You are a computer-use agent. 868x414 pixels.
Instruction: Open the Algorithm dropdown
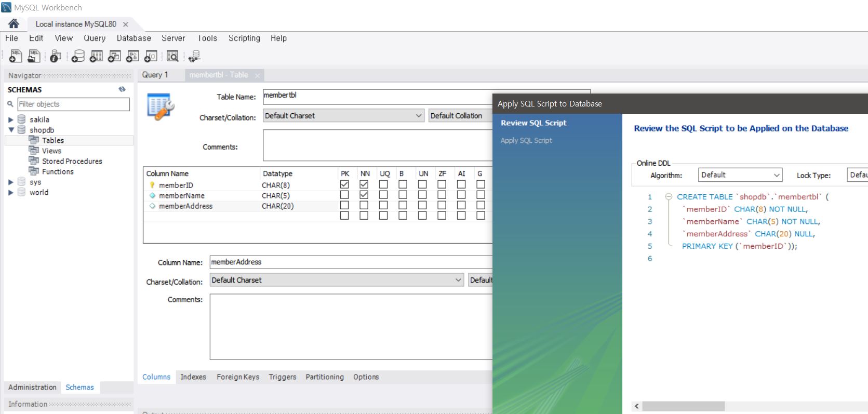[x=740, y=175]
